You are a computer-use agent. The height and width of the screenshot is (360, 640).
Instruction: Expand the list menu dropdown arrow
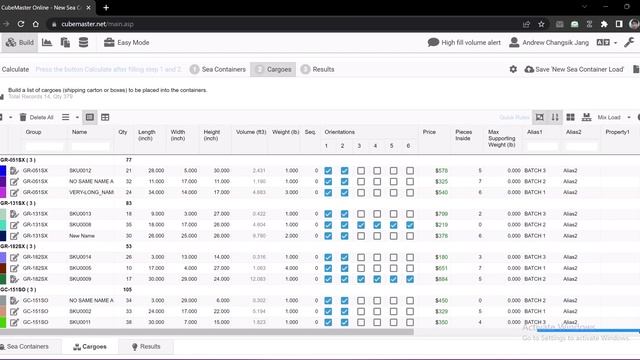coord(77,118)
